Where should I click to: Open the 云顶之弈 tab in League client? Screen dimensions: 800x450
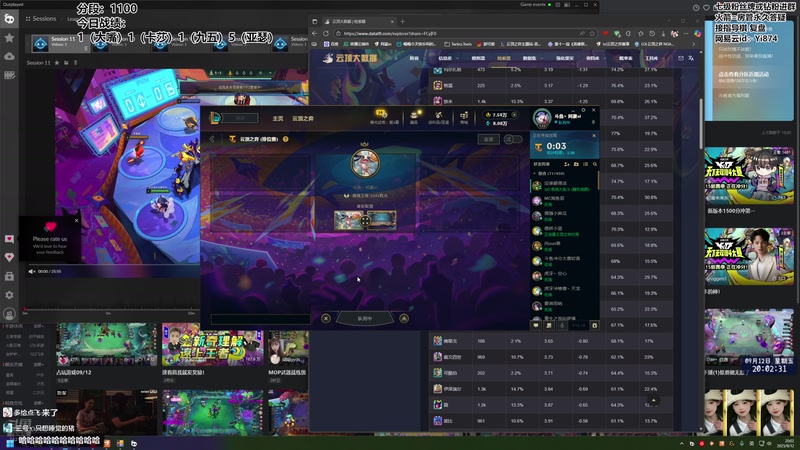(303, 118)
